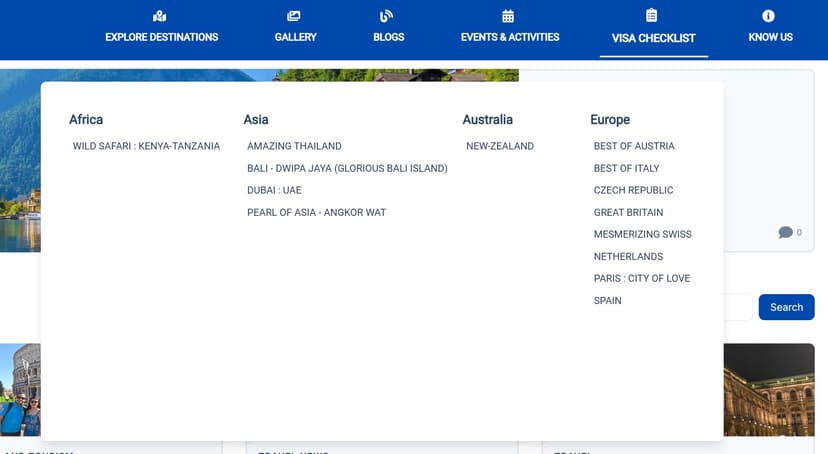The image size is (828, 454).
Task: Select Czech Republic link
Action: [x=633, y=190]
